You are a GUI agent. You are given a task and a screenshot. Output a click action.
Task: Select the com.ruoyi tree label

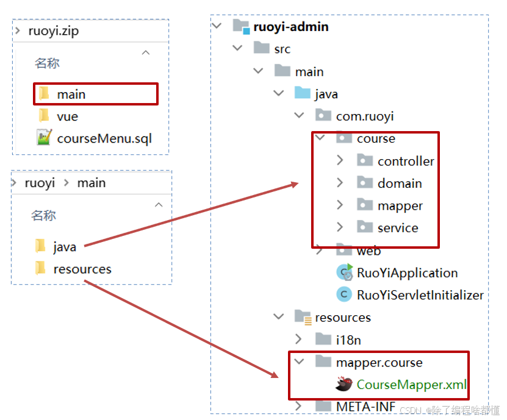click(365, 116)
